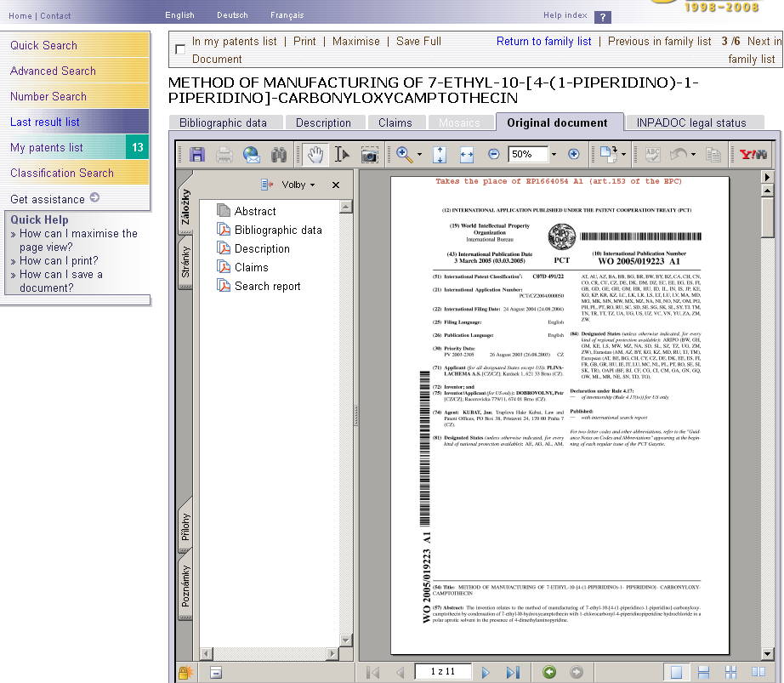Click the copy pages icon in toolbar

(x=713, y=155)
